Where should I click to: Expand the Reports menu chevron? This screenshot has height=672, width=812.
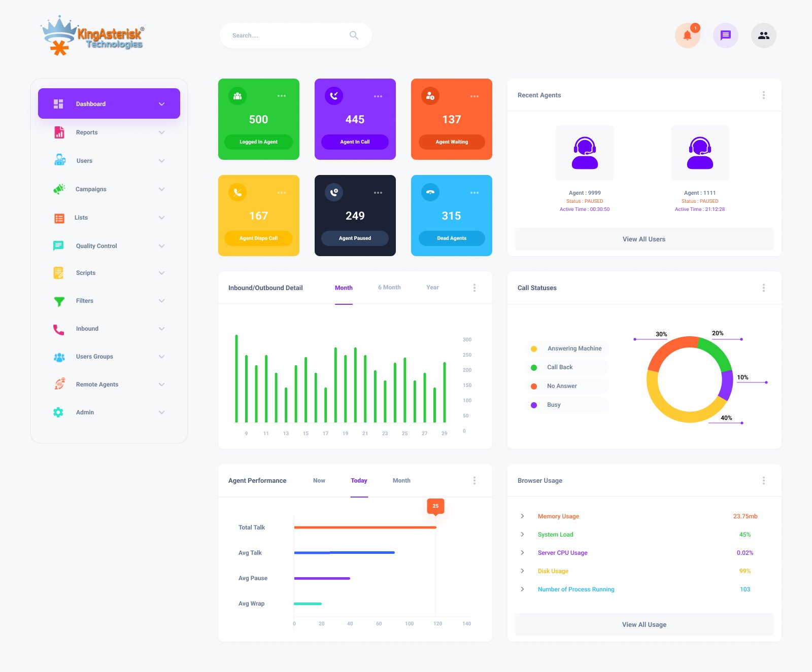(161, 132)
